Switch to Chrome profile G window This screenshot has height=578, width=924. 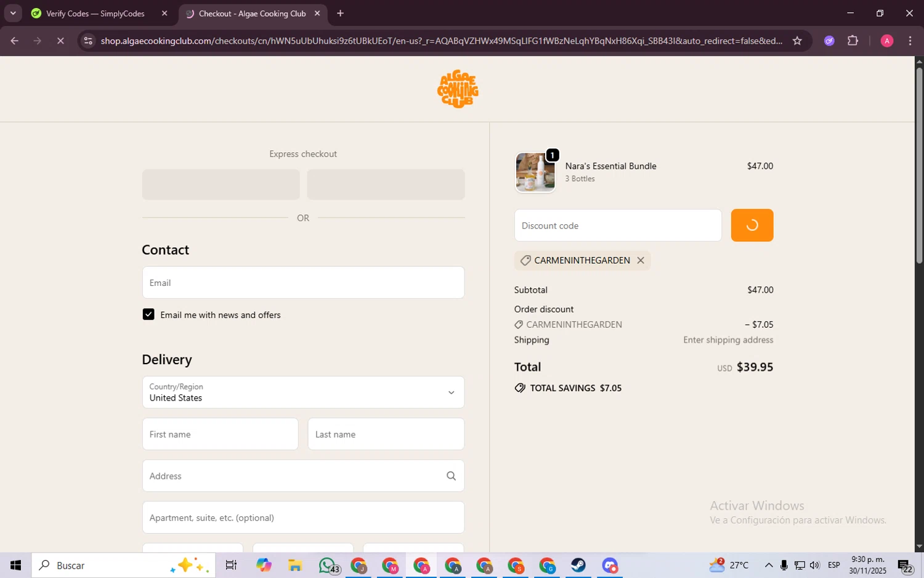pos(547,565)
